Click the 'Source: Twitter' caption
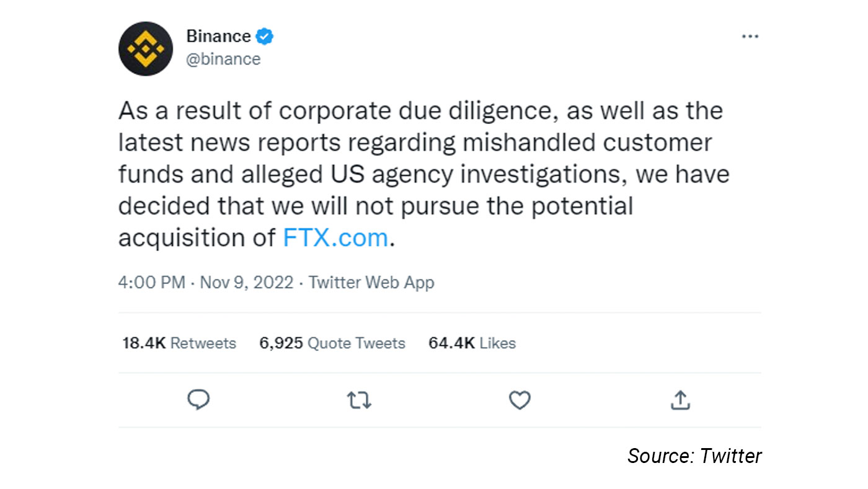 [694, 456]
